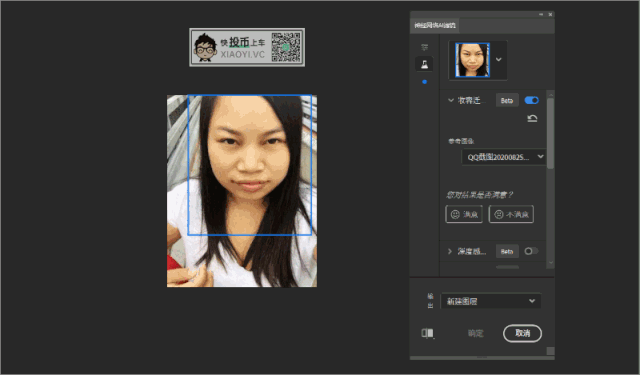This screenshot has height=375, width=640.
Task: Reset the makeup transfer parameters
Action: pyautogui.click(x=532, y=118)
